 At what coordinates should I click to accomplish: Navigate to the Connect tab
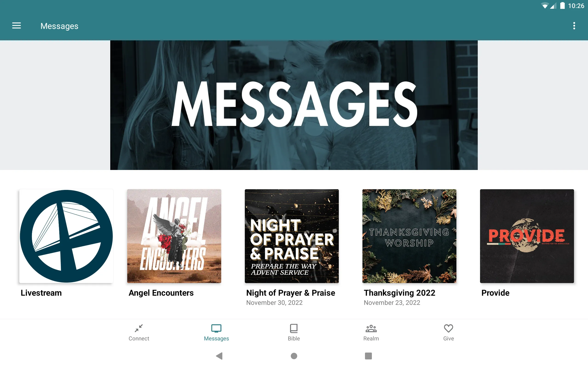pyautogui.click(x=139, y=332)
